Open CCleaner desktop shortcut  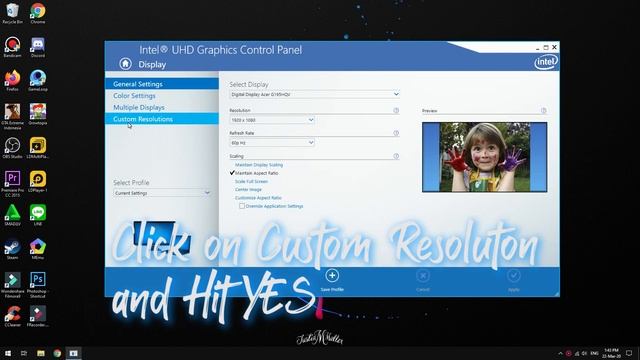pyautogui.click(x=12, y=316)
